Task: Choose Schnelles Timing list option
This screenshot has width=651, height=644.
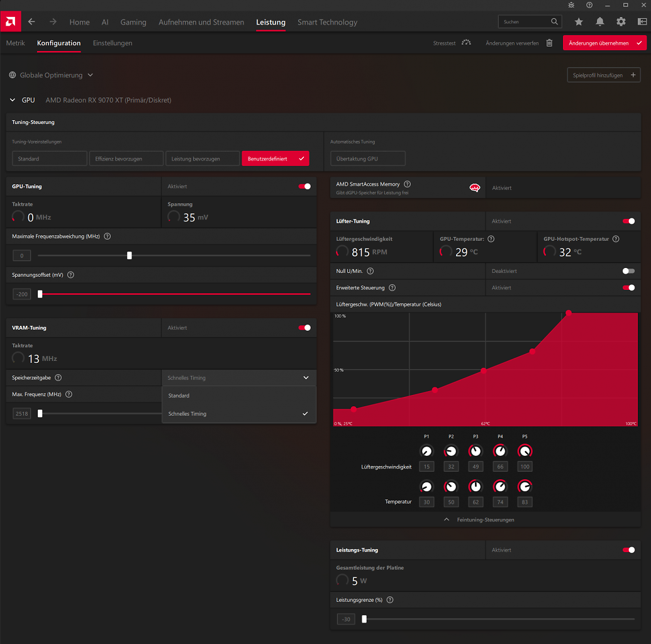Action: [x=239, y=414]
